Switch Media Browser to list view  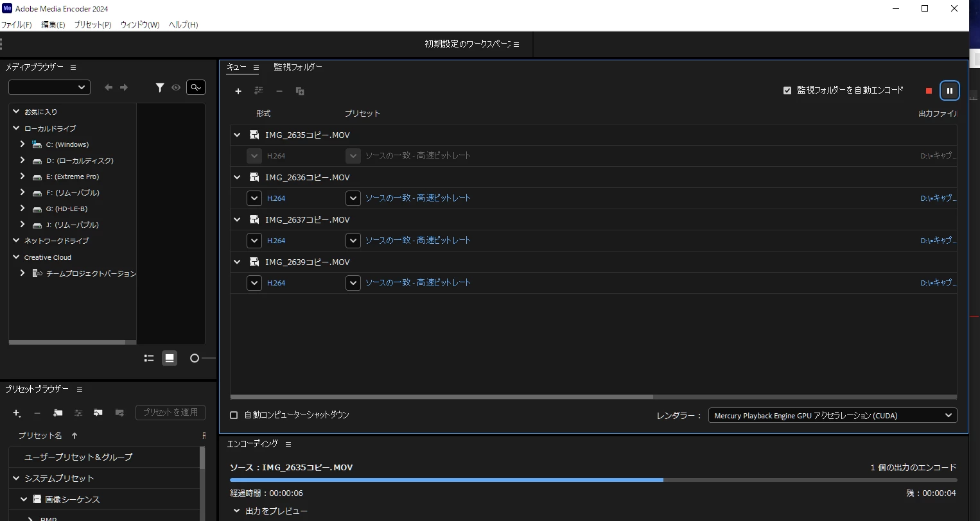[x=149, y=358]
